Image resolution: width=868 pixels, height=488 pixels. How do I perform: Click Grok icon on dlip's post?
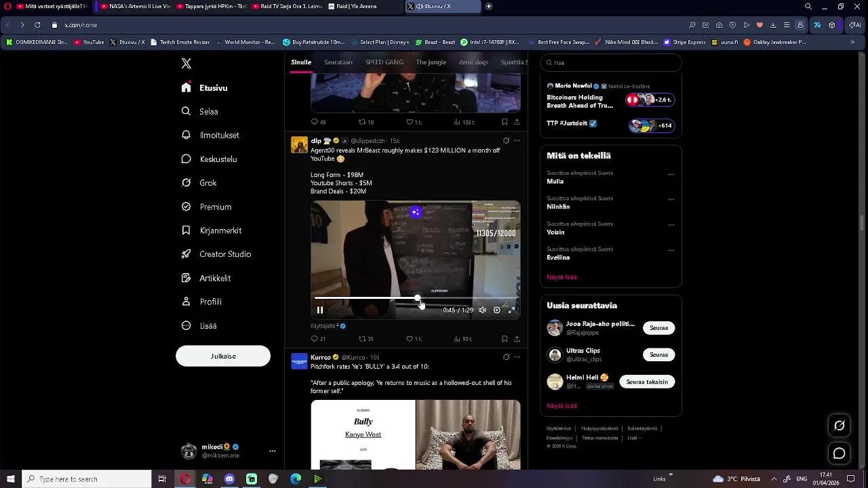[x=506, y=141]
